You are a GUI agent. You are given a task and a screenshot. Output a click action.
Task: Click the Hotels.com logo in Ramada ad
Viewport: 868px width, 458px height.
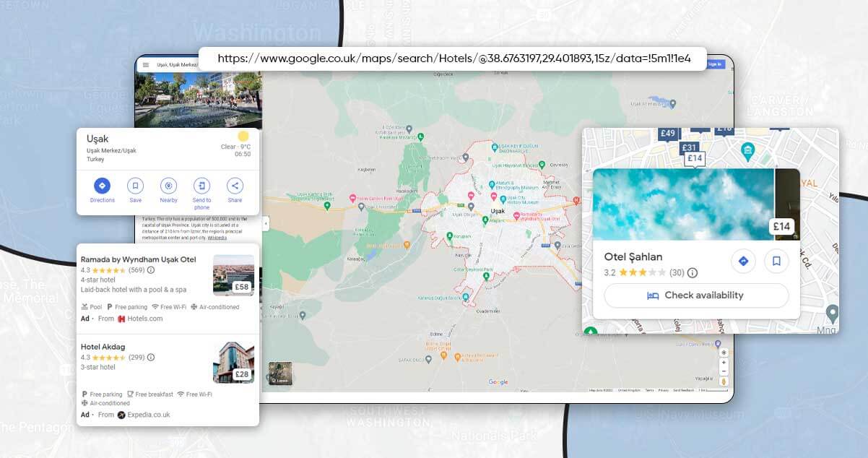click(121, 319)
